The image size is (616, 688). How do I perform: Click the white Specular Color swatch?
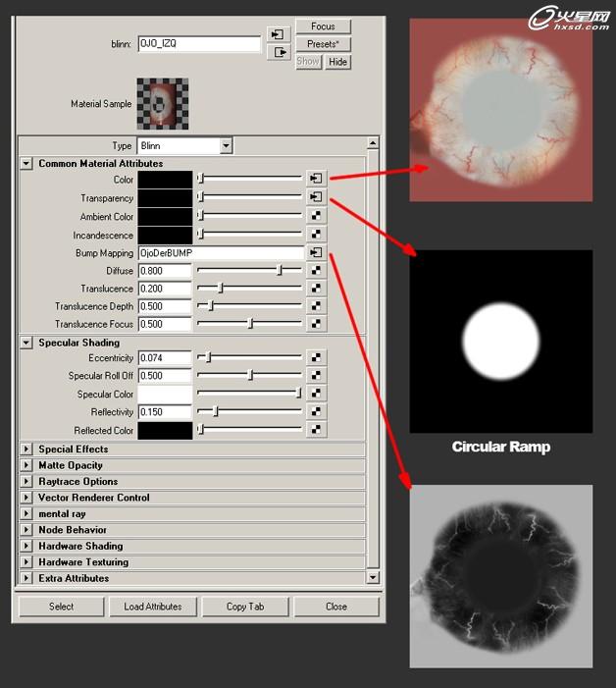coord(165,394)
